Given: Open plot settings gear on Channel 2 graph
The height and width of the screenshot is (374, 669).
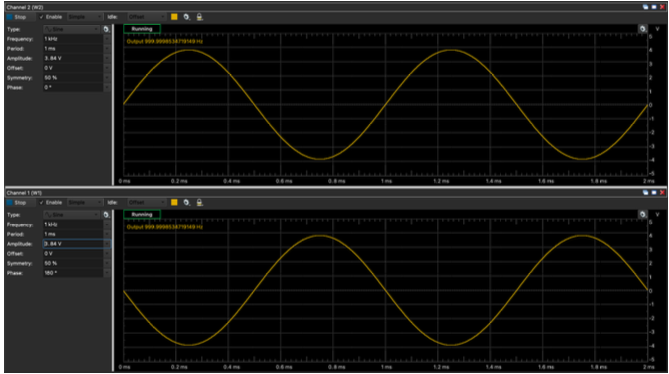Looking at the screenshot, I should click(643, 29).
